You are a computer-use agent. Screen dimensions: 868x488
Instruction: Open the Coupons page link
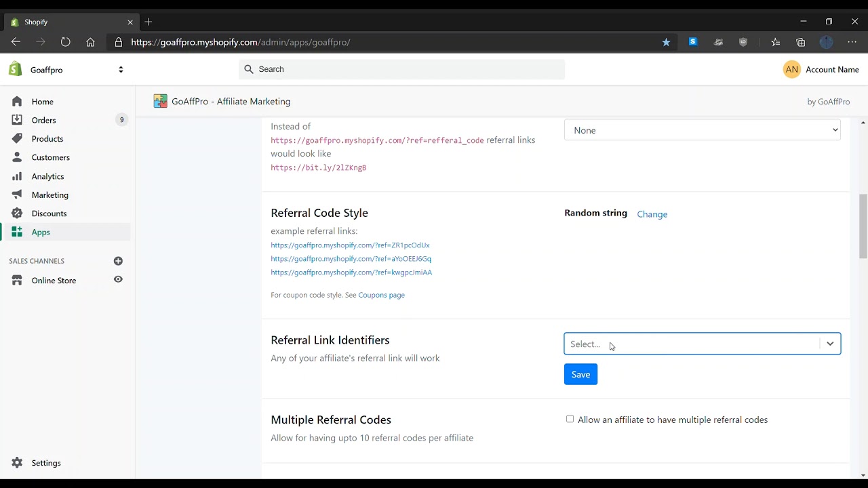pyautogui.click(x=381, y=295)
